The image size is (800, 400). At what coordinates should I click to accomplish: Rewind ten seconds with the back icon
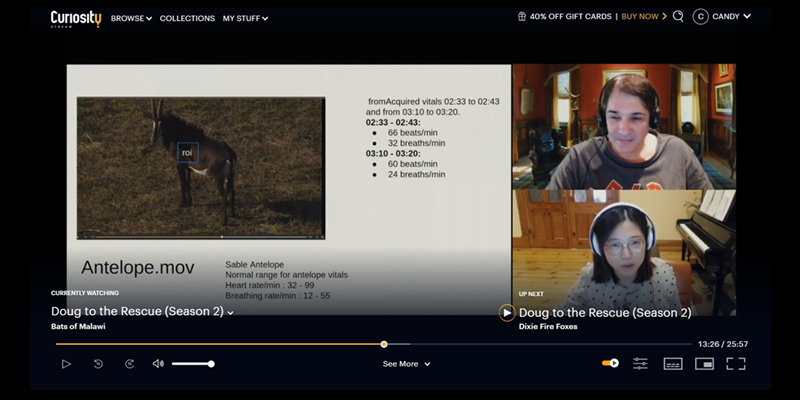98,364
